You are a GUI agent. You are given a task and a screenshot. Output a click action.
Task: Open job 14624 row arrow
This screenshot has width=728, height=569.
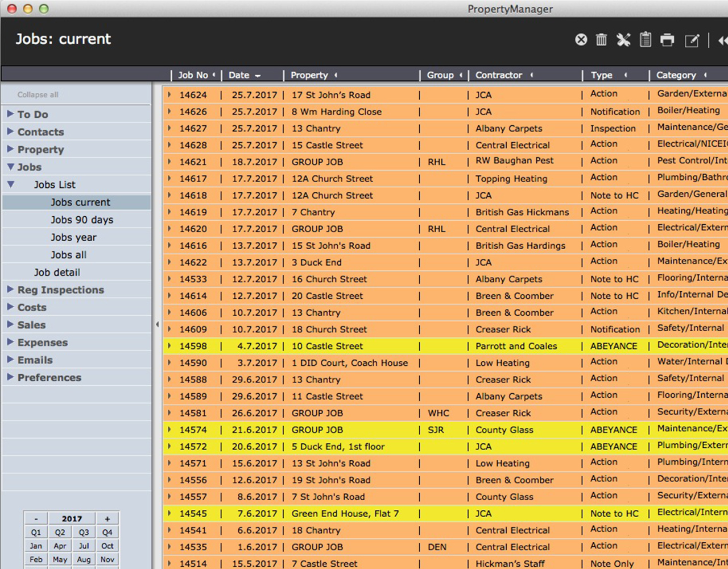pyautogui.click(x=169, y=94)
